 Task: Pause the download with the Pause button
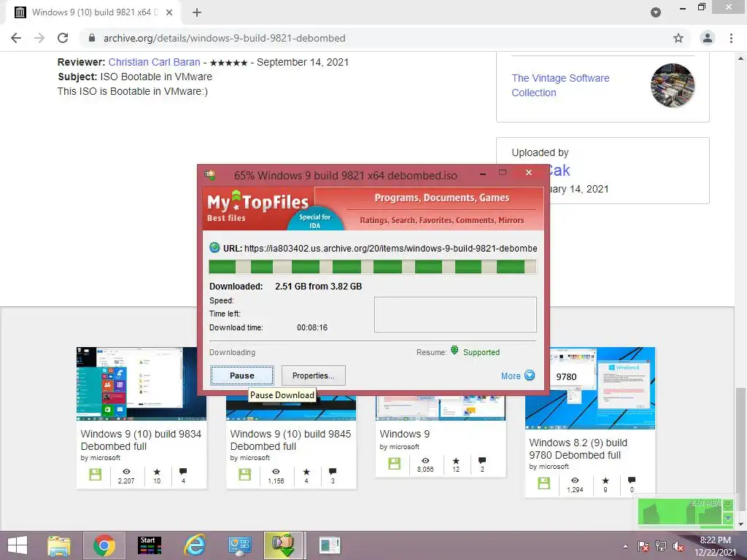[x=242, y=376]
